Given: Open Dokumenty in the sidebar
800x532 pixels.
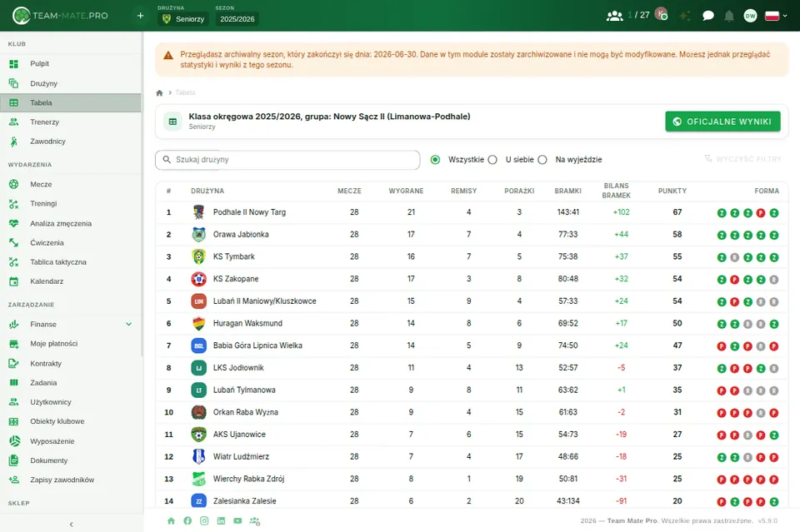Looking at the screenshot, I should click(x=71, y=460).
